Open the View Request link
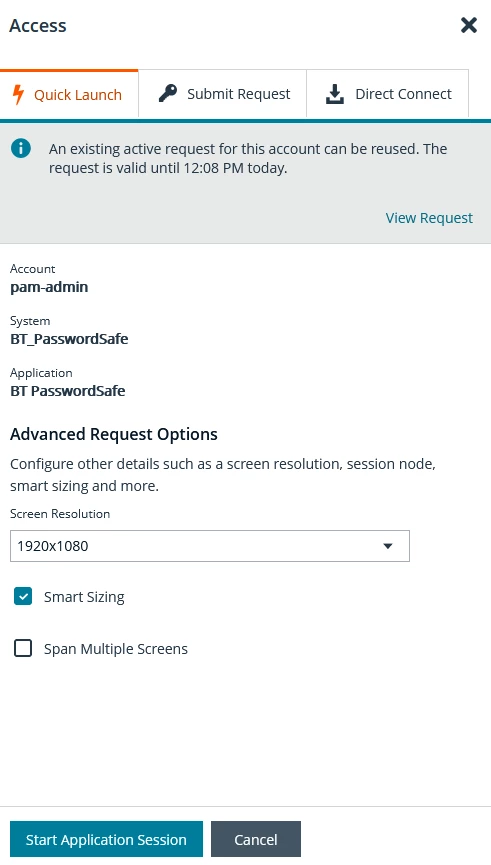491x865 pixels. coord(429,218)
